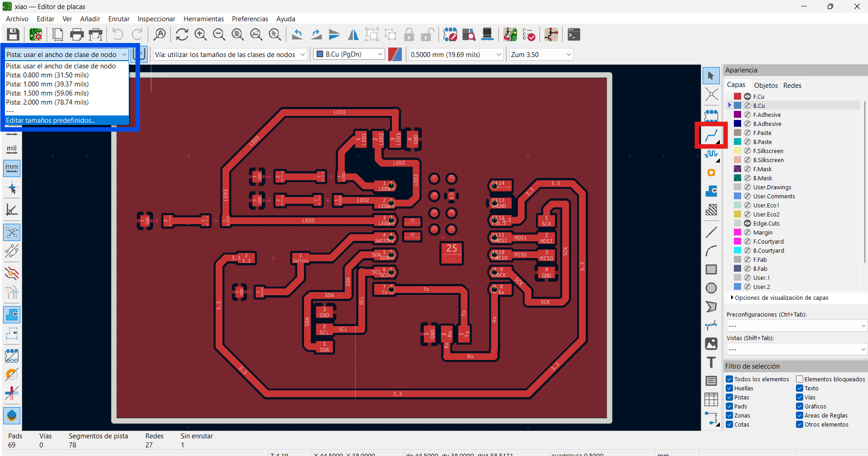Uncheck the Pistas selection filter checkbox
Image resolution: width=868 pixels, height=456 pixels.
(x=729, y=397)
